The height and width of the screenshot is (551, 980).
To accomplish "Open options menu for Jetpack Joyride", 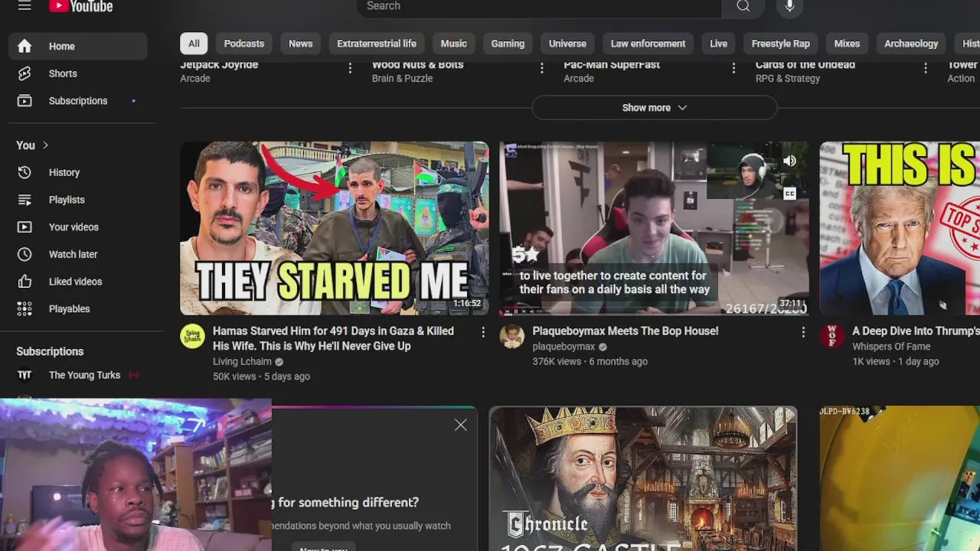I will 350,68.
